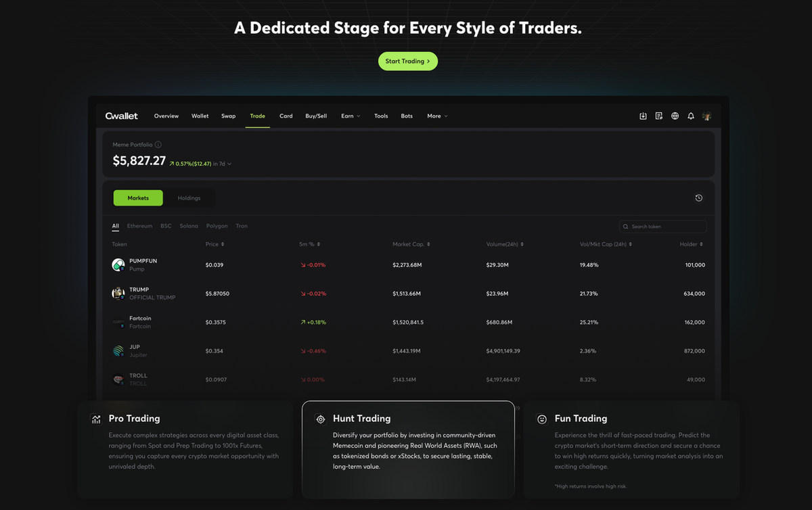Sort by Vol/Mkt Cap (24h) column
812x510 pixels.
pos(606,244)
